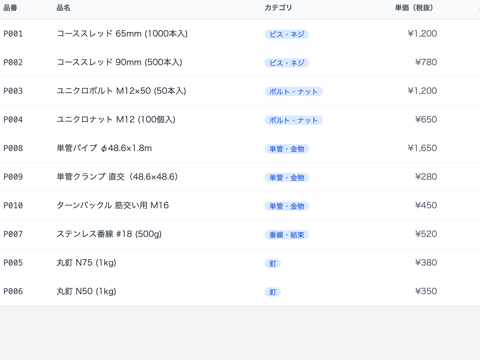The width and height of the screenshot is (480, 360).
Task: Click 釘 badge in P005 row
Action: point(273,264)
